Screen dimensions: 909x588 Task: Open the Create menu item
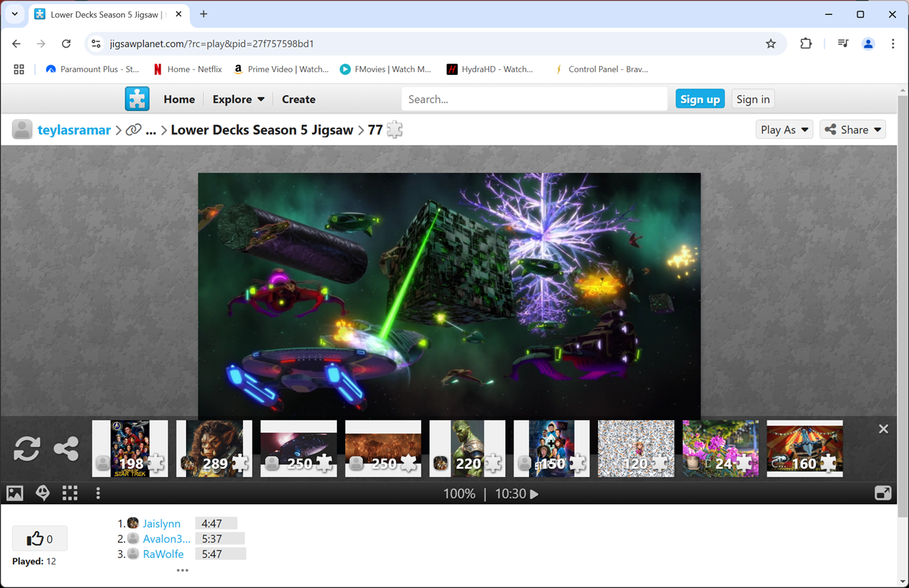pos(298,99)
